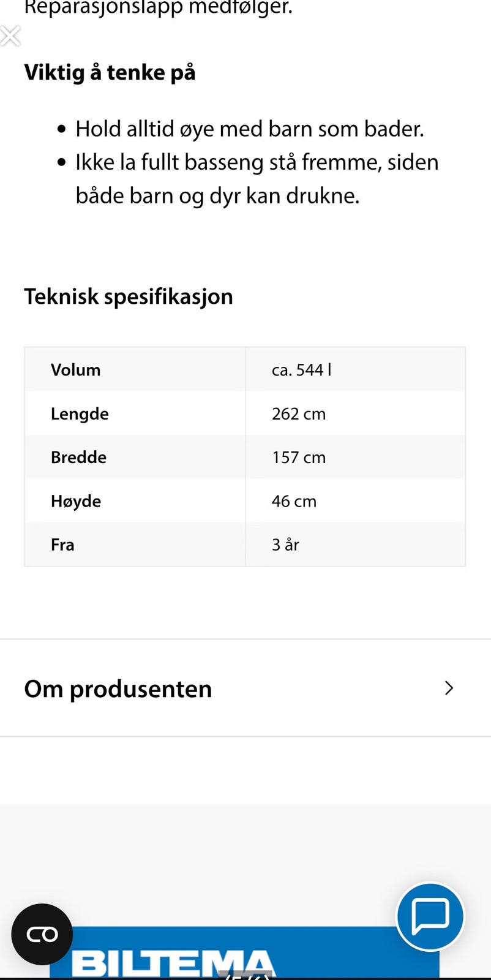This screenshot has height=980, width=491.
Task: Tap the 'Hold alltid øye med barn' bullet
Action: pyautogui.click(x=249, y=129)
